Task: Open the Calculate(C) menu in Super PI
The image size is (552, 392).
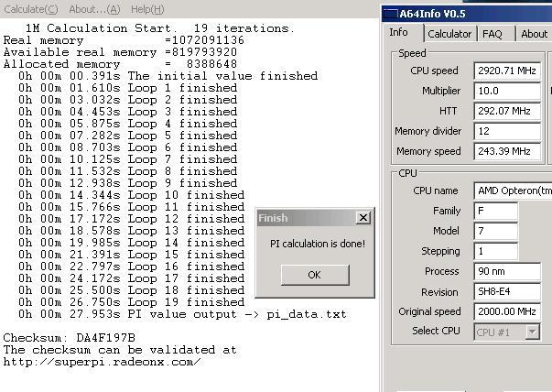Action: pos(30,9)
